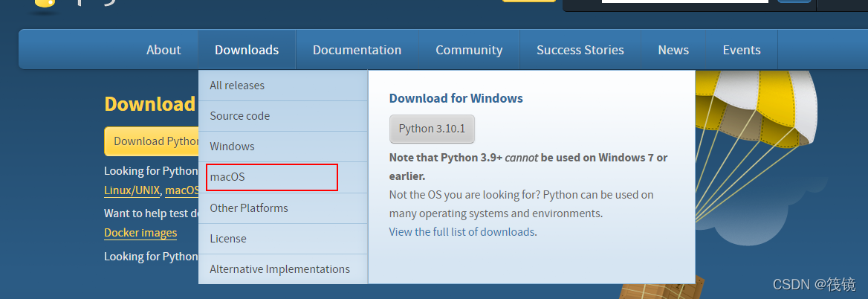The image size is (868, 299).
Task: Open the Downloads nav menu
Action: [x=247, y=50]
